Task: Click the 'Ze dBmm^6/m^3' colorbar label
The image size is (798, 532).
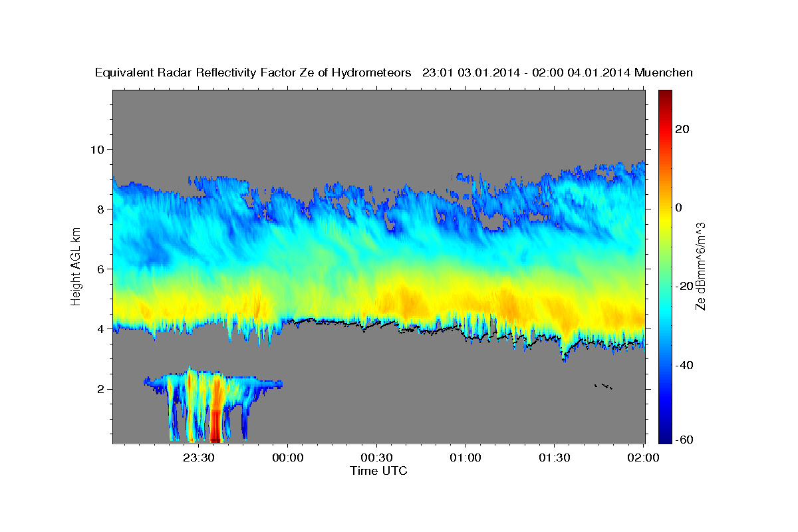Action: click(700, 266)
